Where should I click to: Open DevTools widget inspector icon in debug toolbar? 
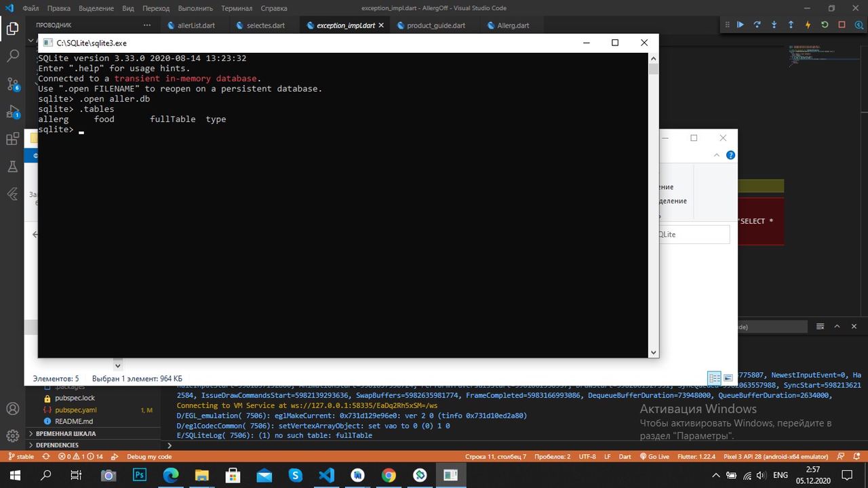click(858, 25)
